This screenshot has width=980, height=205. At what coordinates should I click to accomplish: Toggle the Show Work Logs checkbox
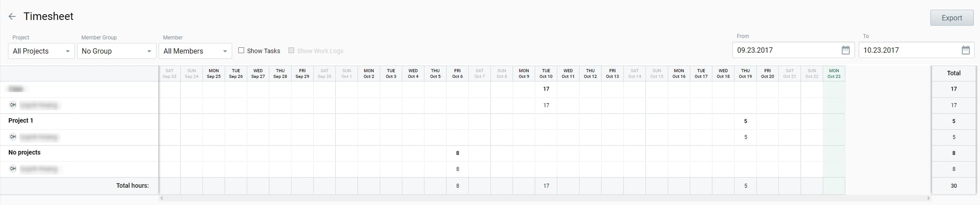click(291, 50)
